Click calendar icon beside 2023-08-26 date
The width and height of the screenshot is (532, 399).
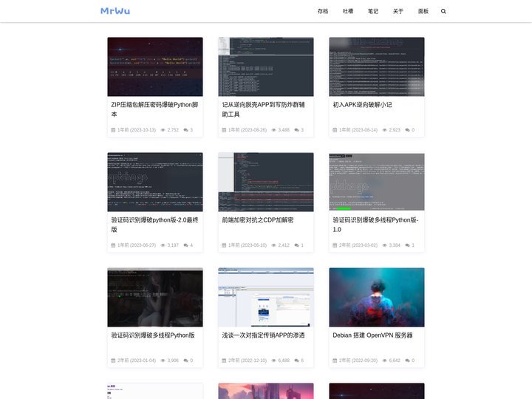point(224,130)
